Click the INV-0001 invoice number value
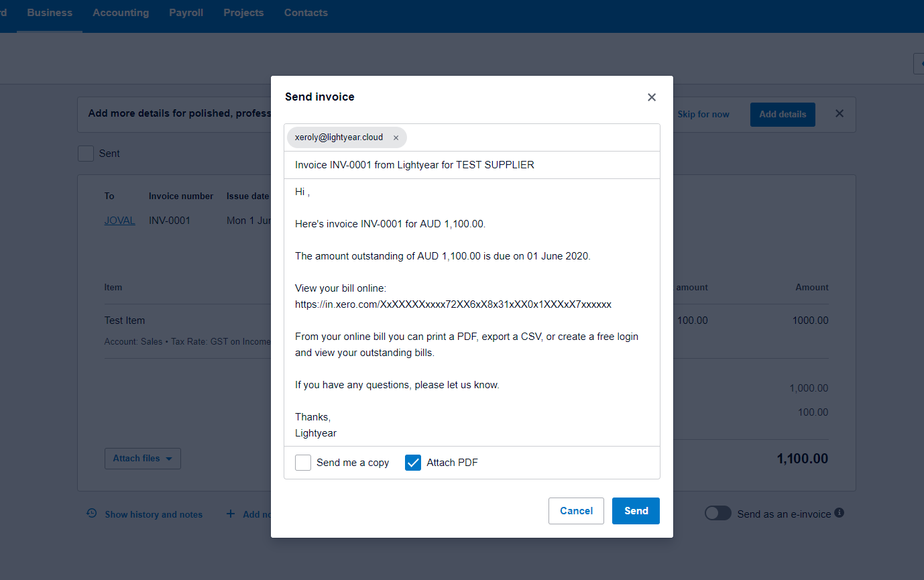The image size is (924, 580). [170, 221]
